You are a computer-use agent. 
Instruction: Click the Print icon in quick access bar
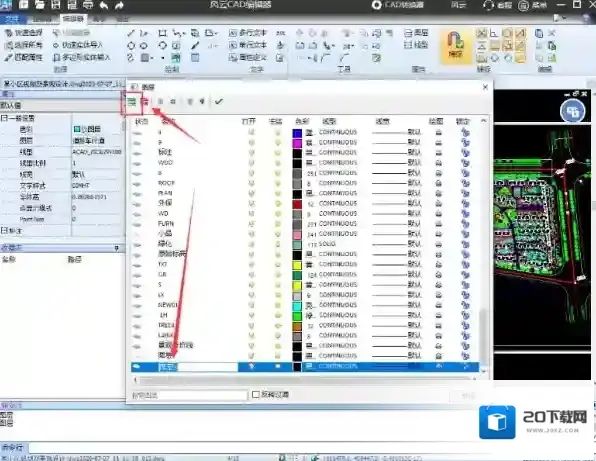[88, 5]
